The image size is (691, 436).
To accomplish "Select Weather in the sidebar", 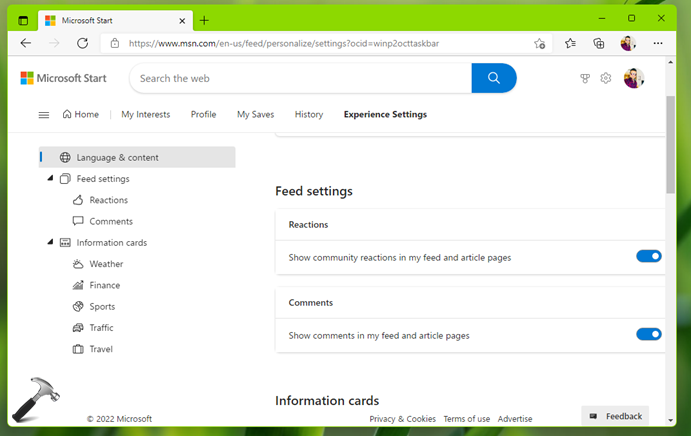I will coord(106,264).
